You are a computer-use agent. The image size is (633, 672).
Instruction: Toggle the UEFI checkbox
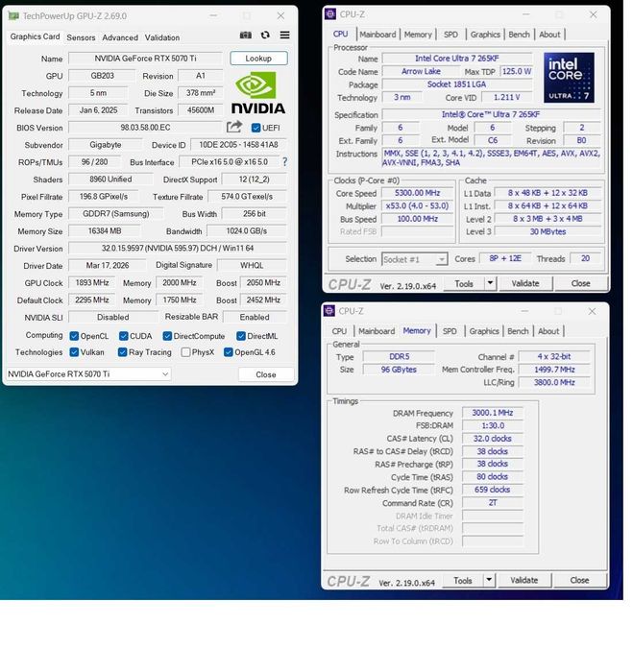tap(256, 128)
